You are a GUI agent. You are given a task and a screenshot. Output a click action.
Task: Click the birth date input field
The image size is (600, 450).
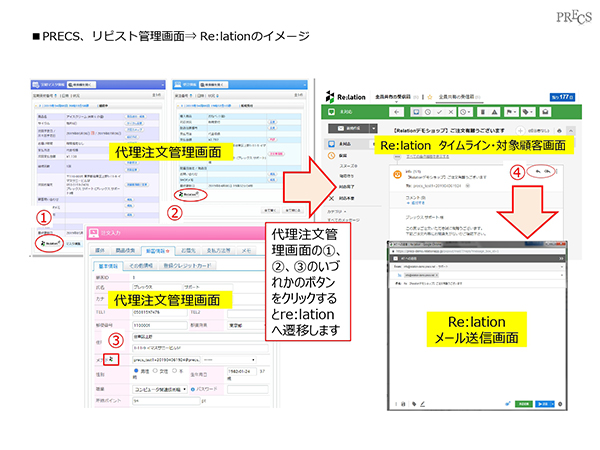click(241, 372)
